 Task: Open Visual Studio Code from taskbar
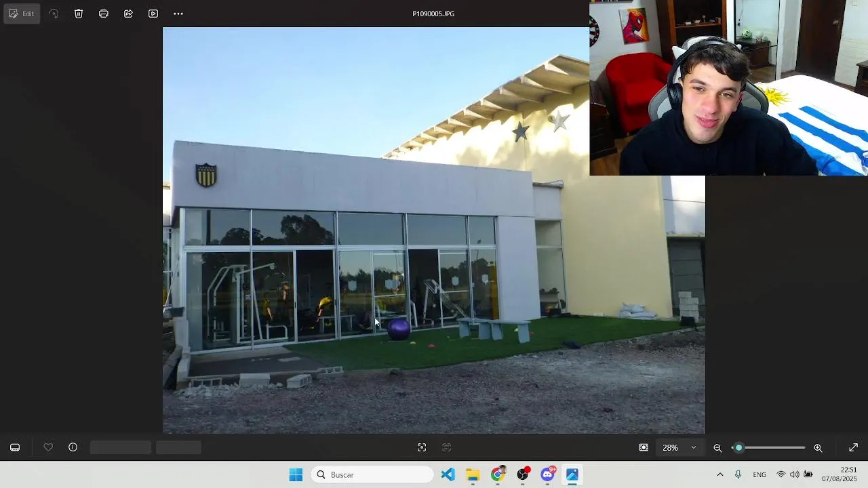click(448, 474)
